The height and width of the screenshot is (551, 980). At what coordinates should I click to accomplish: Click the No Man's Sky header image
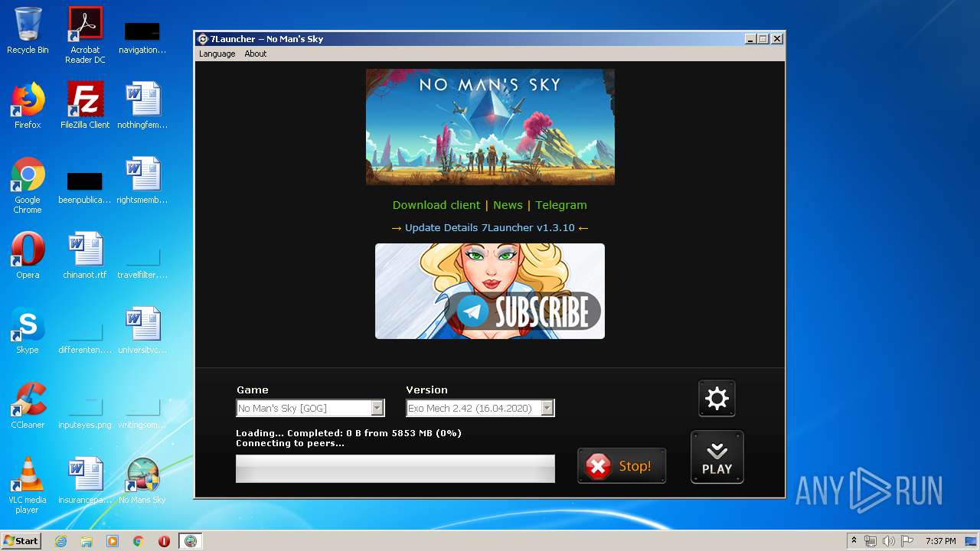[490, 127]
